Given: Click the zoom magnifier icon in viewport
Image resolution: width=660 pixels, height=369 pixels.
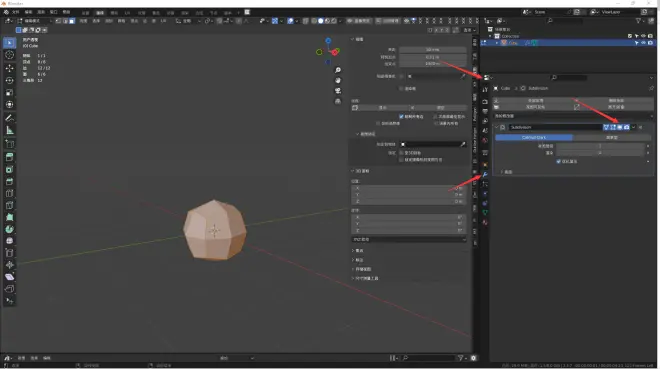Looking at the screenshot, I should coord(338,70).
